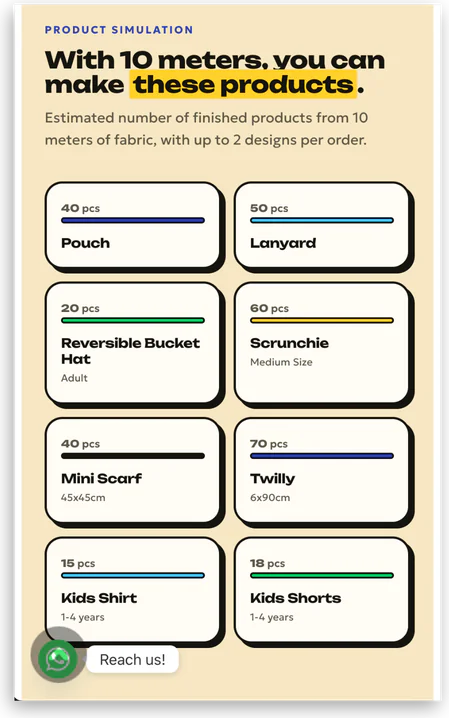
Task: Open the WhatsApp chat icon
Action: (x=58, y=659)
